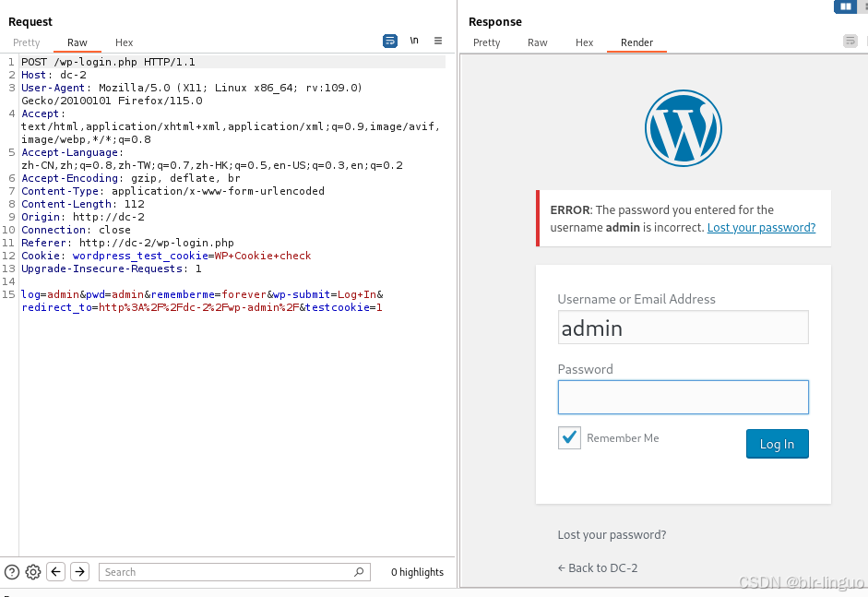Switch Response view to Pretty tab
Image resolution: width=868 pixels, height=597 pixels.
click(x=487, y=42)
